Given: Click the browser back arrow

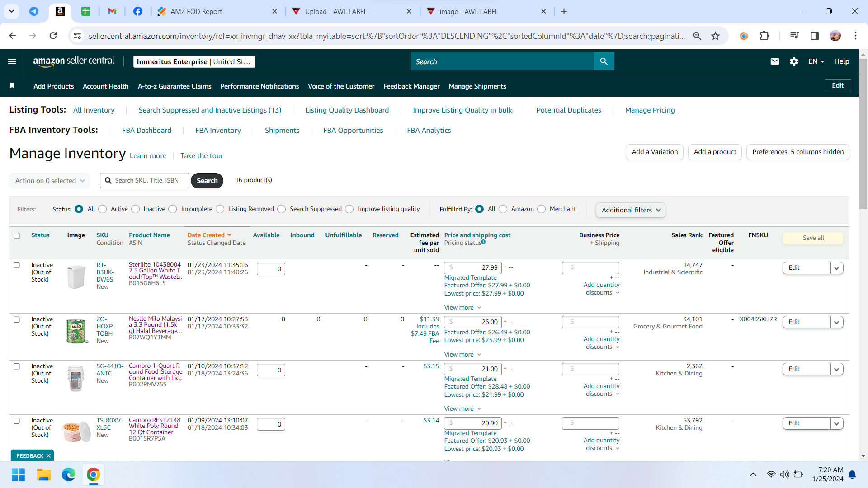Looking at the screenshot, I should [13, 36].
